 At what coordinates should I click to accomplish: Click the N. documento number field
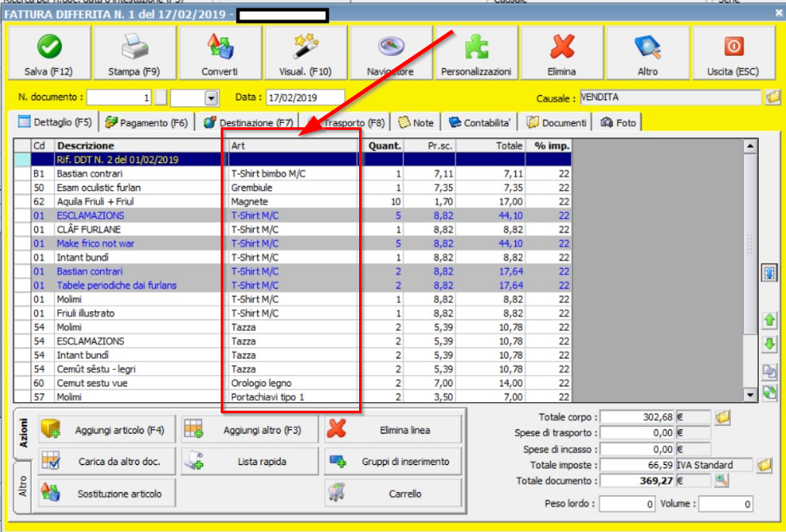(x=120, y=98)
